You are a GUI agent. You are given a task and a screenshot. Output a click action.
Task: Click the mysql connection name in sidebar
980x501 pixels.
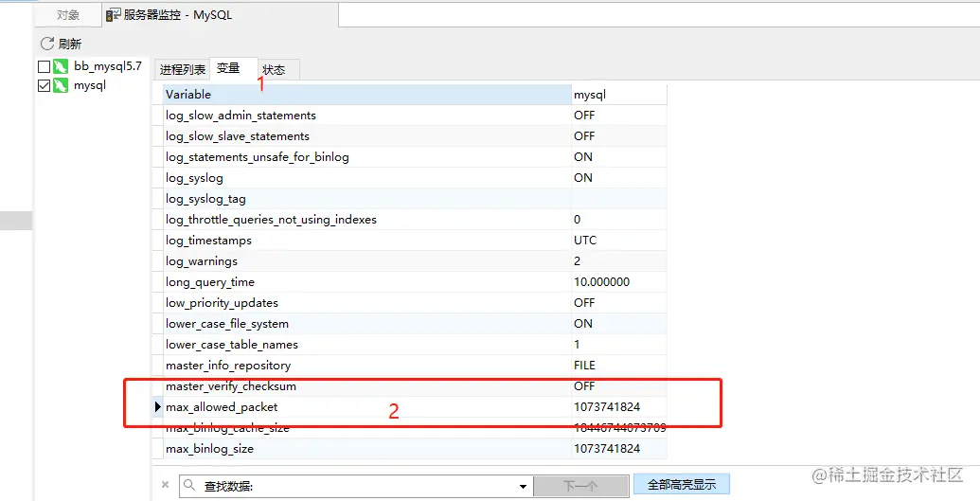pos(90,85)
